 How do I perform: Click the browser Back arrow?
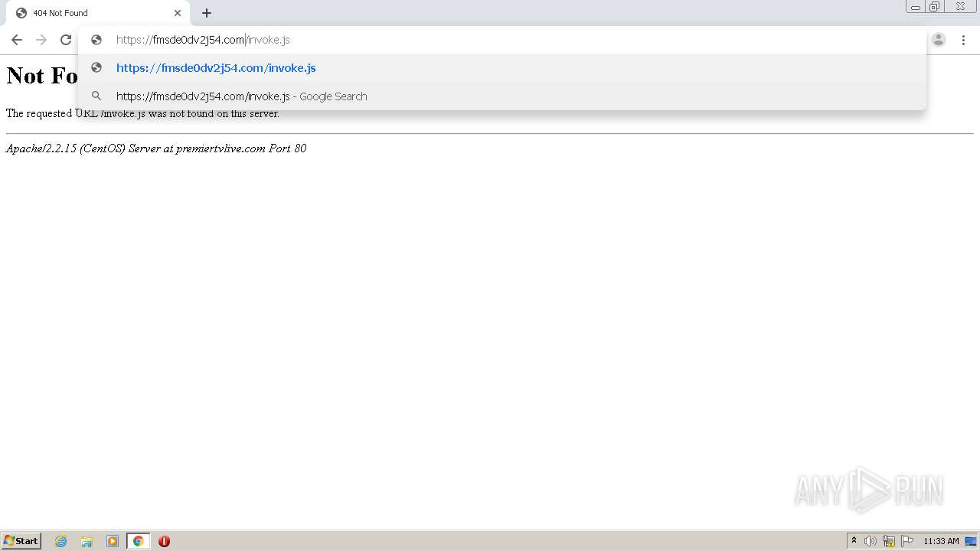coord(17,40)
